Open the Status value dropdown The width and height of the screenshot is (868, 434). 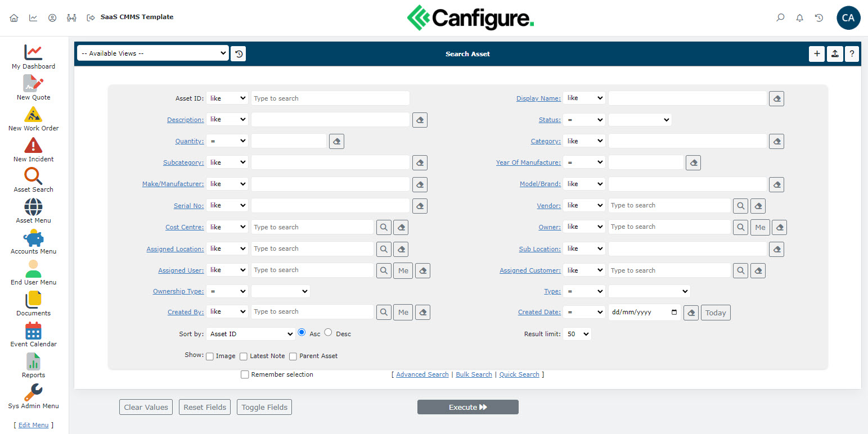click(x=640, y=120)
